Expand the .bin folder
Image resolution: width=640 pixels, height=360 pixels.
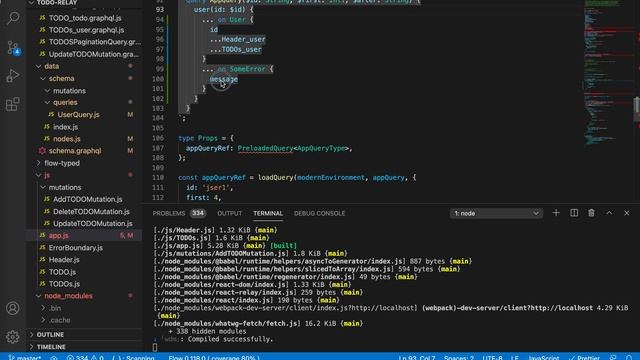tap(55, 308)
